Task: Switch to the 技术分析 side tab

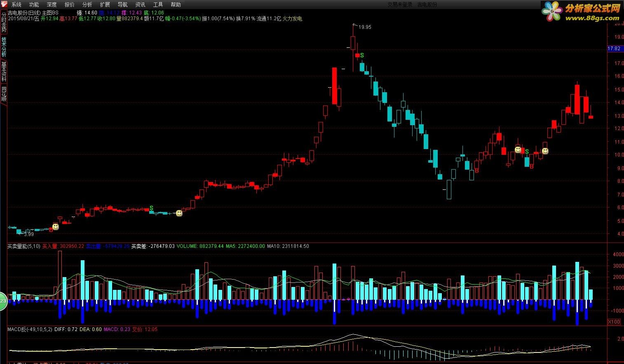Action: 4,47
